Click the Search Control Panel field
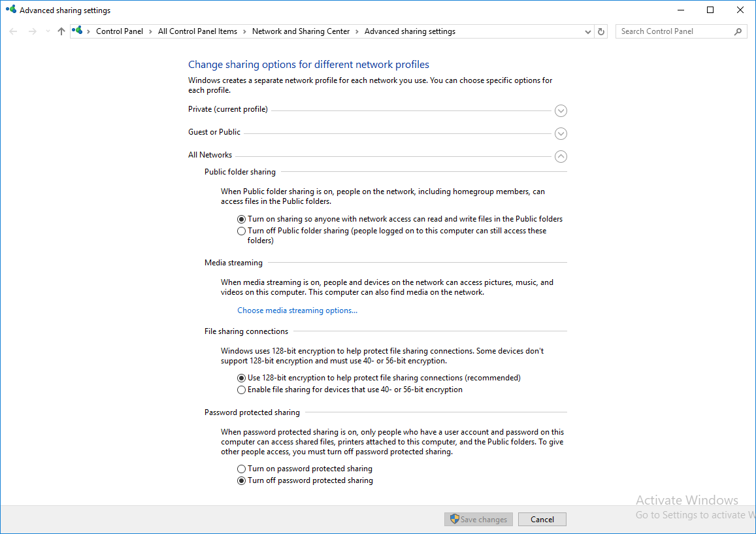This screenshot has height=534, width=756. [681, 31]
